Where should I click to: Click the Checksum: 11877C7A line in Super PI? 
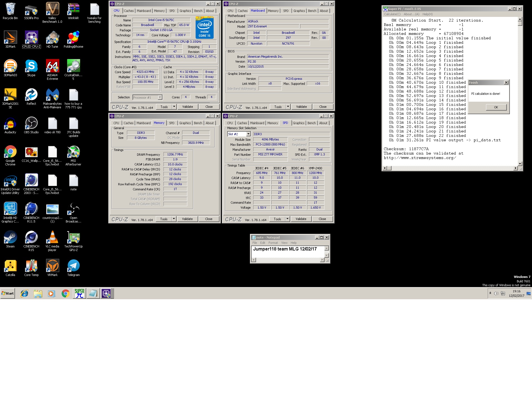[x=406, y=149]
